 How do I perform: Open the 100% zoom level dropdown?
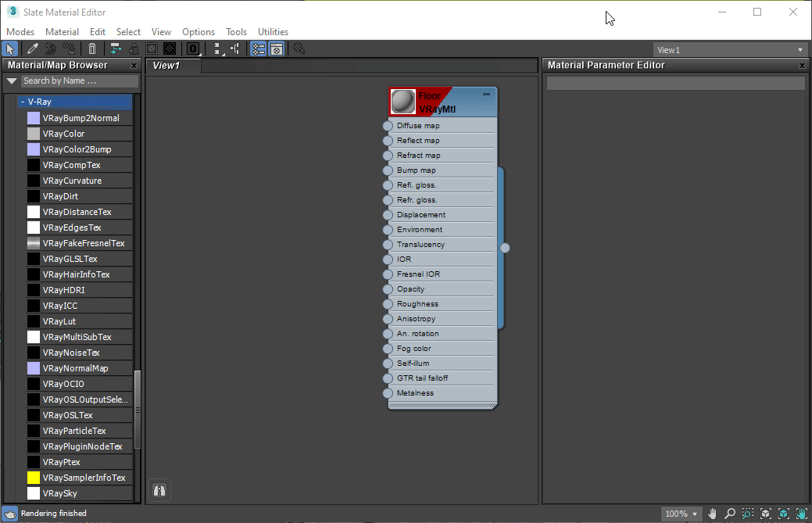click(x=681, y=514)
